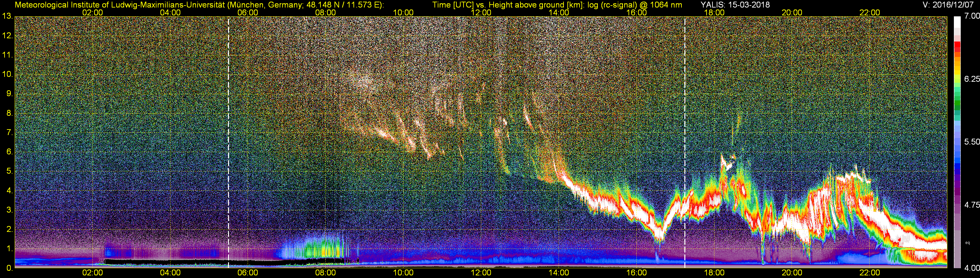Screen dimensions: 980x278
Task: Select the 7. km height axis label
Action: coord(9,132)
